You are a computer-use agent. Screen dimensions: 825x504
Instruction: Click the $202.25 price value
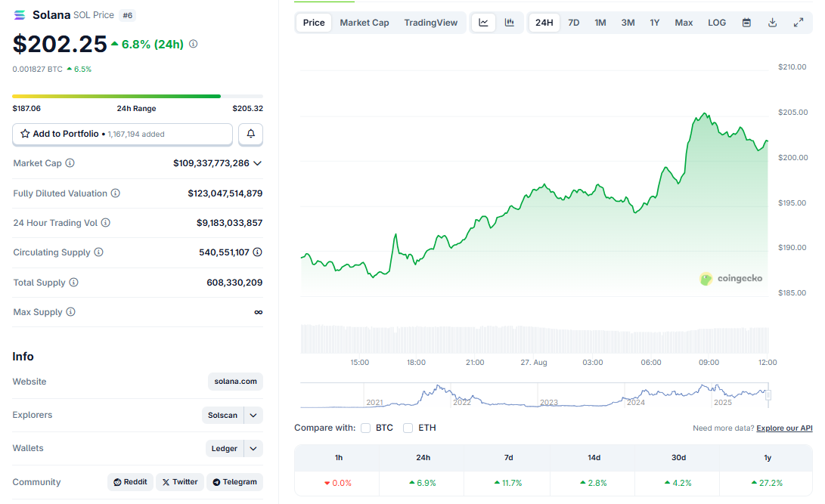[x=60, y=44]
